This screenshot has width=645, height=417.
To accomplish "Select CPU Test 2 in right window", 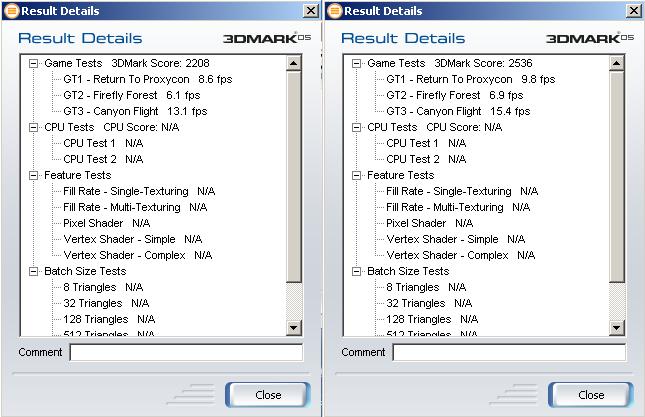I will tap(426, 160).
